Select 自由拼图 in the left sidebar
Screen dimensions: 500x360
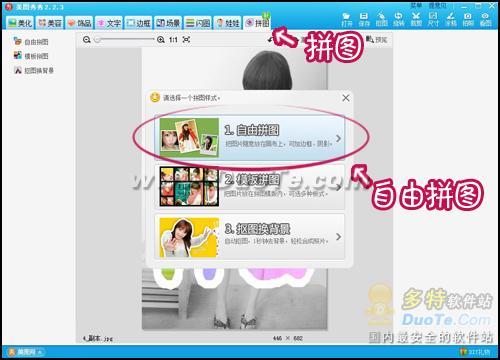point(31,41)
